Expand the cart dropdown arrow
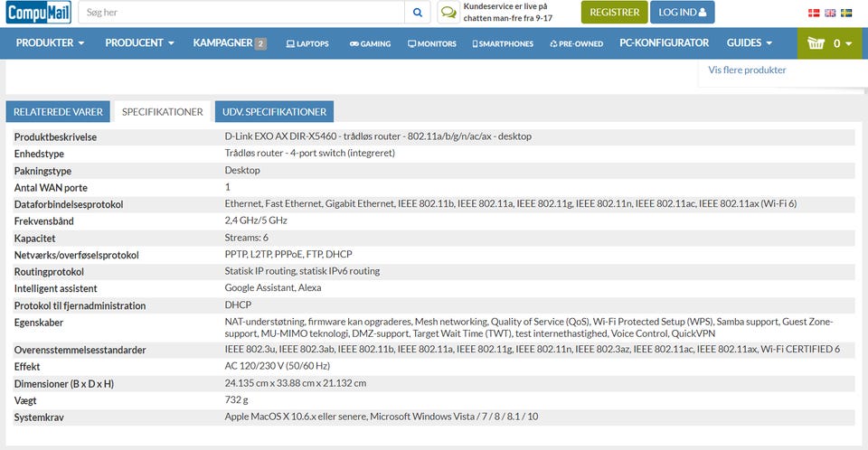Image resolution: width=868 pixels, height=450 pixels. (849, 43)
